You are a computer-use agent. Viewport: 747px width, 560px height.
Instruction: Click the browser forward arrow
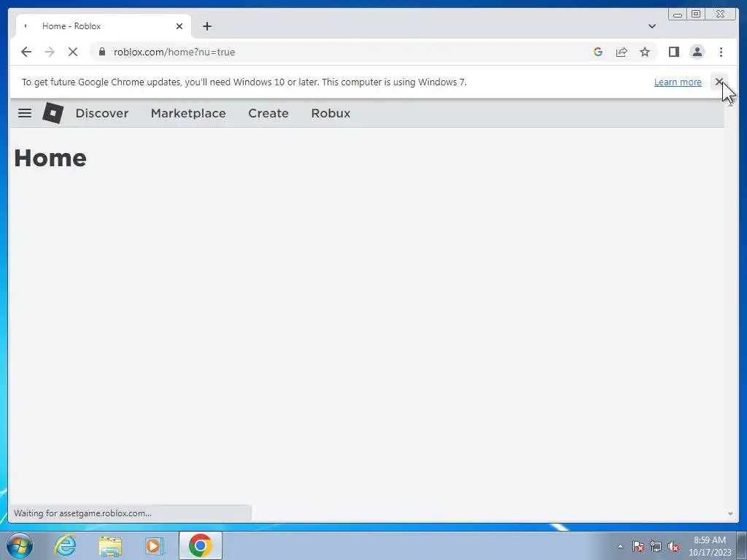(x=50, y=52)
